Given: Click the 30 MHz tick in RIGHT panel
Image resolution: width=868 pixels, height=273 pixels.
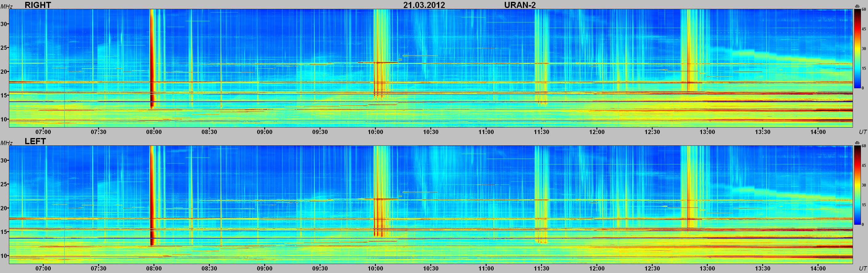Looking at the screenshot, I should [x=4, y=24].
